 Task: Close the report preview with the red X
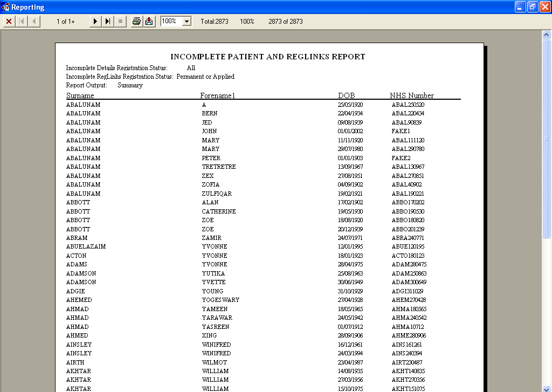(x=9, y=22)
